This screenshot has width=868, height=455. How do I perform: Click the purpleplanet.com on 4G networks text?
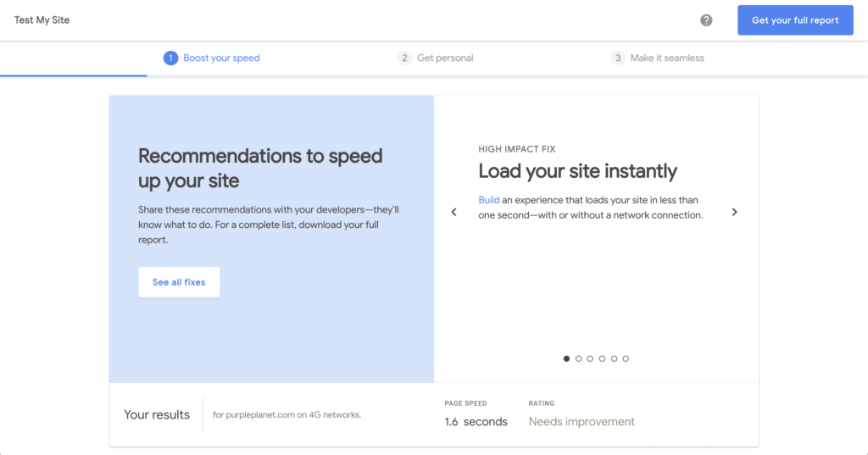(x=287, y=414)
